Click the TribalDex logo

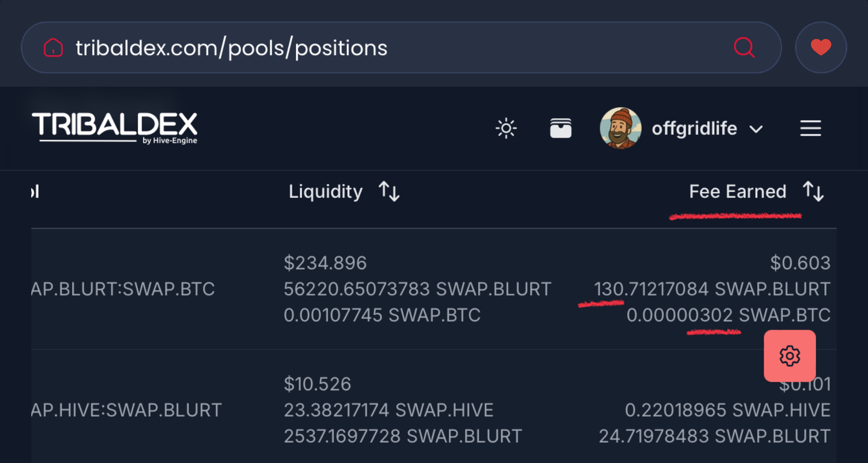point(115,128)
